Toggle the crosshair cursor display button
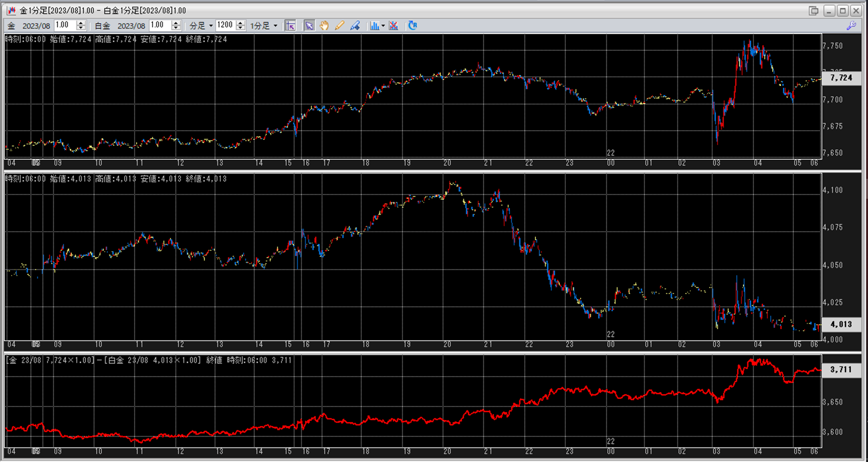Image resolution: width=868 pixels, height=462 pixels. click(290, 26)
